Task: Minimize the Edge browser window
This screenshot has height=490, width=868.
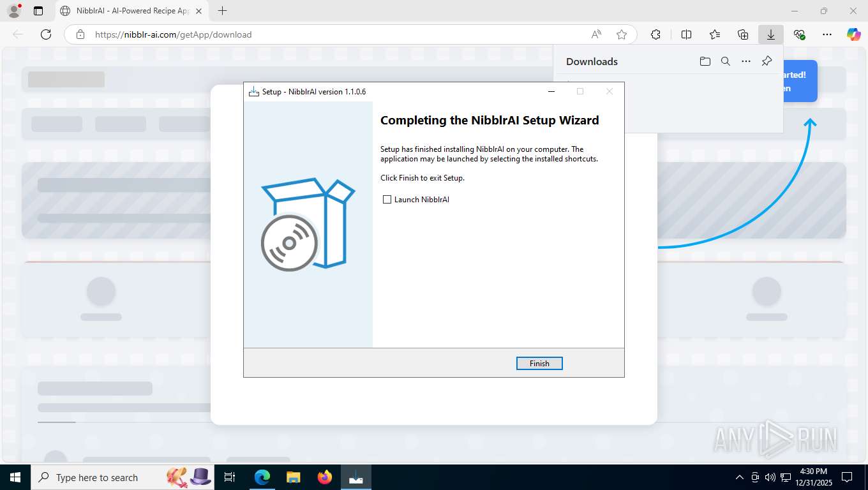Action: [x=795, y=11]
